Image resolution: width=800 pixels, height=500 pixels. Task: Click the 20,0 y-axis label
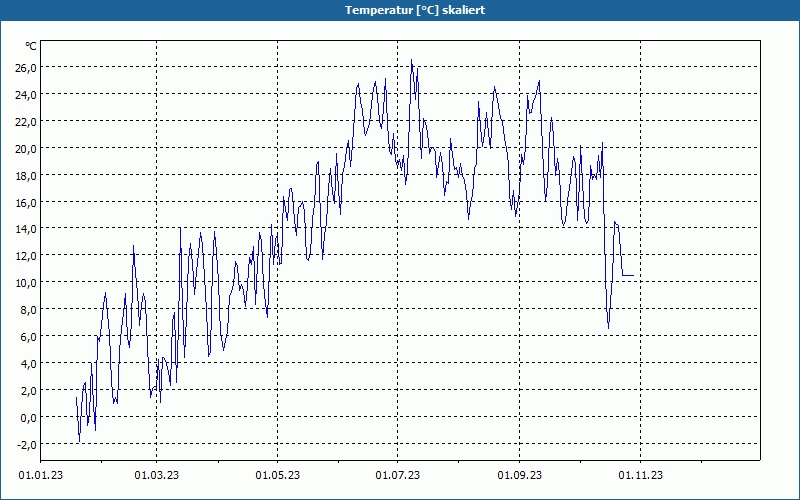pos(26,148)
